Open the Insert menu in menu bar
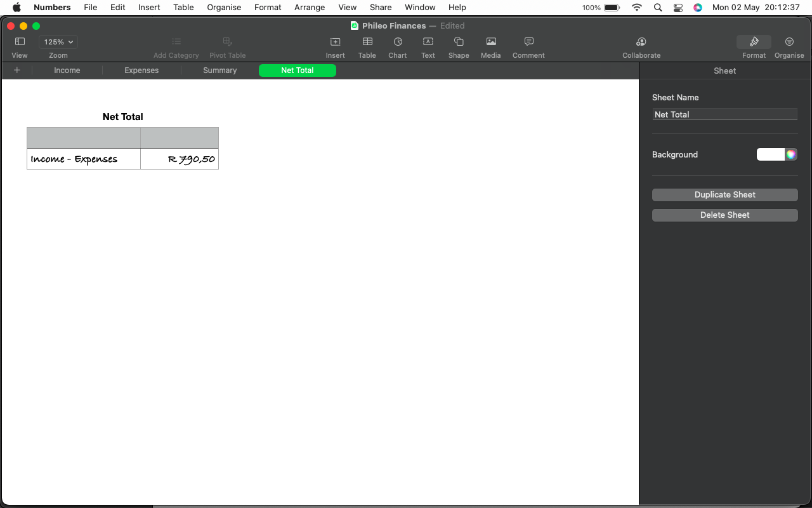This screenshot has width=812, height=508. coord(149,8)
